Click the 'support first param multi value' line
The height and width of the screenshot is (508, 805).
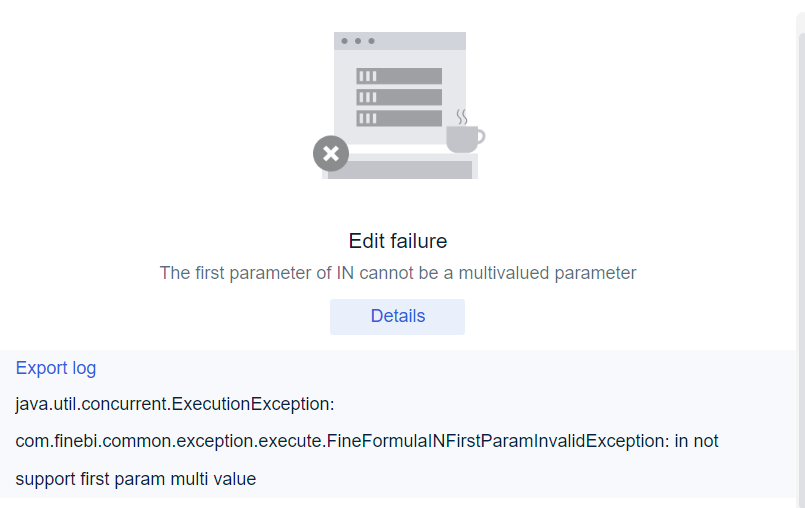point(136,479)
